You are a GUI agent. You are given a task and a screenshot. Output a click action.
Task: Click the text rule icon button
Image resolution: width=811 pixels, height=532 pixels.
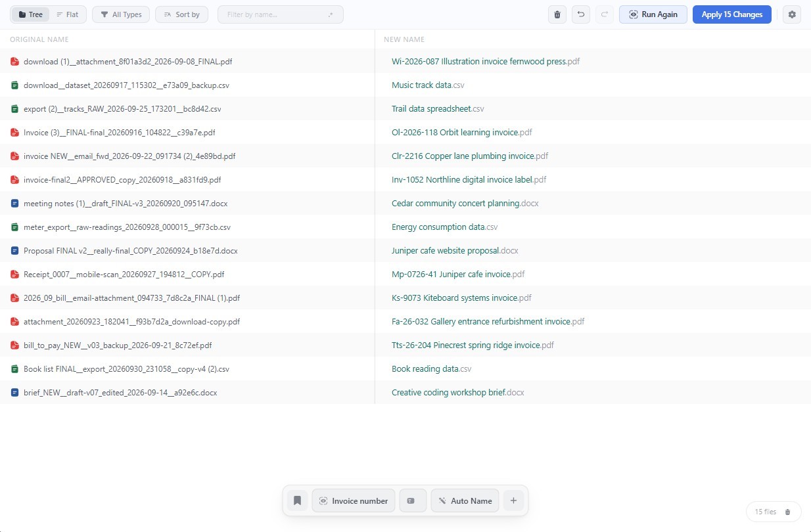pos(413,500)
